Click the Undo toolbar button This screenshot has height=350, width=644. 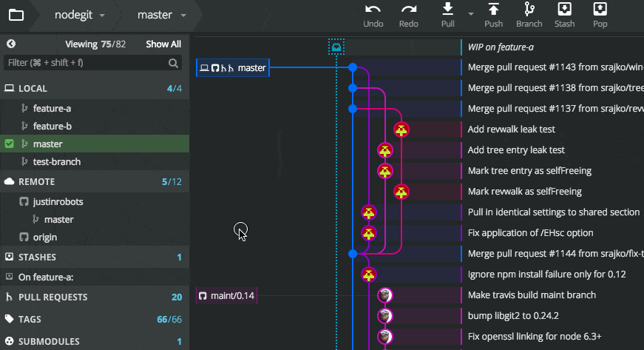[373, 16]
